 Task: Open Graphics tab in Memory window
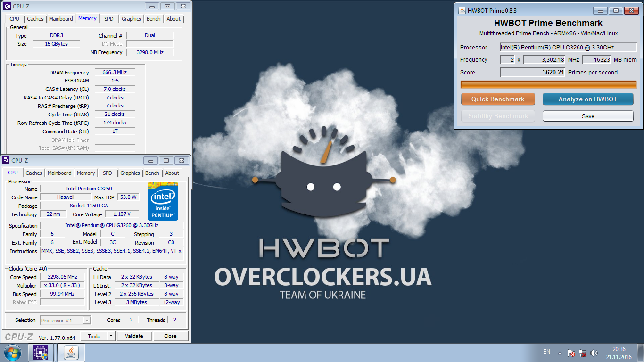click(x=132, y=19)
